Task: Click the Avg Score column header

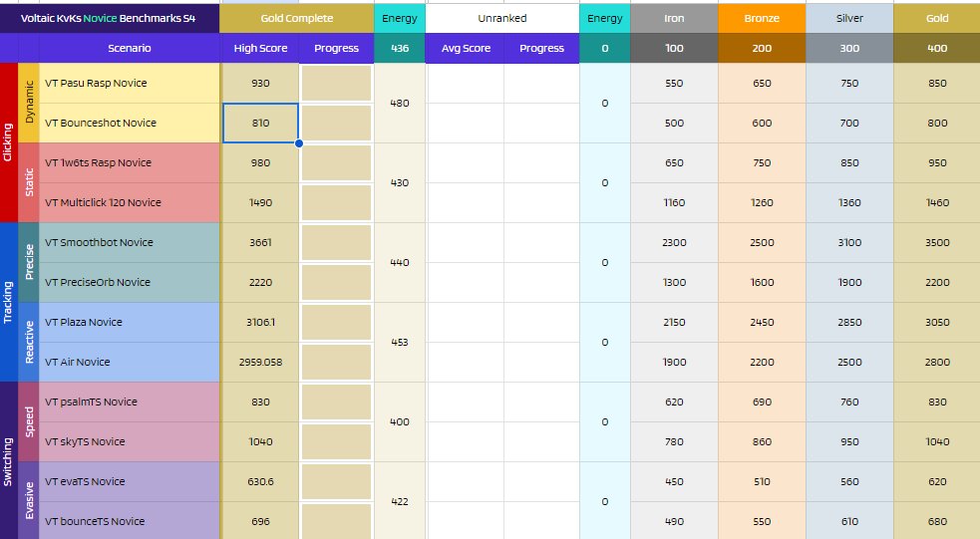Action: (466, 48)
